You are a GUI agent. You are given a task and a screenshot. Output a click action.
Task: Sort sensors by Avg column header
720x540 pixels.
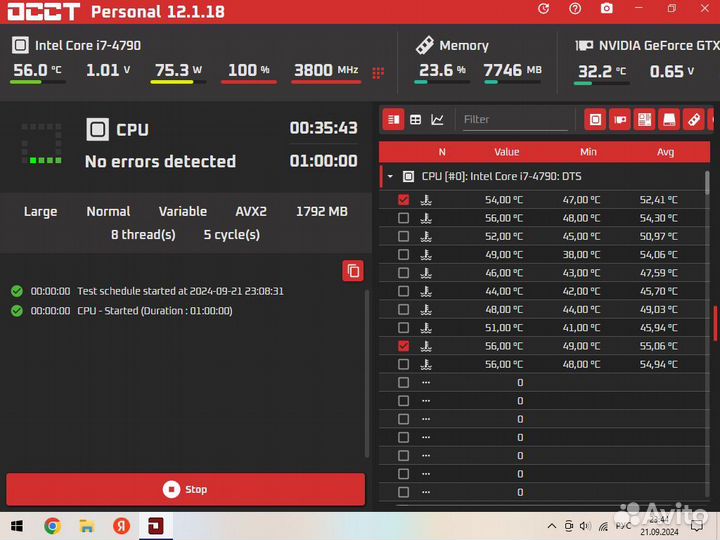click(x=666, y=152)
